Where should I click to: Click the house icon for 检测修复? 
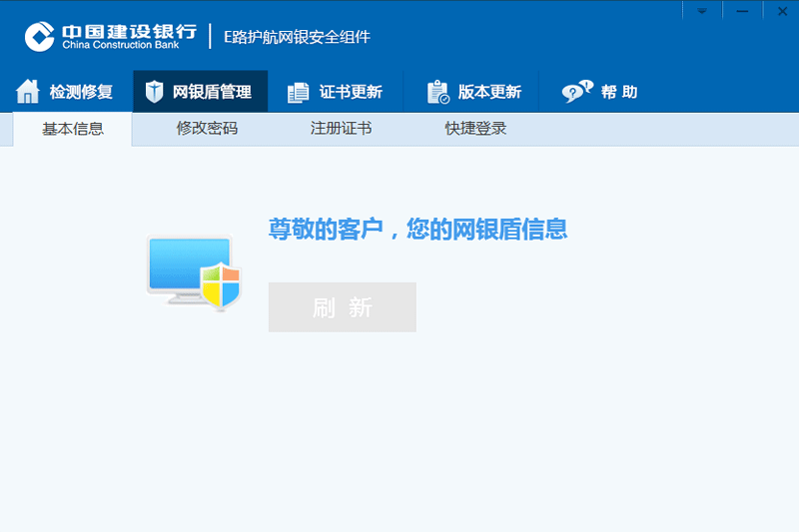tap(28, 92)
